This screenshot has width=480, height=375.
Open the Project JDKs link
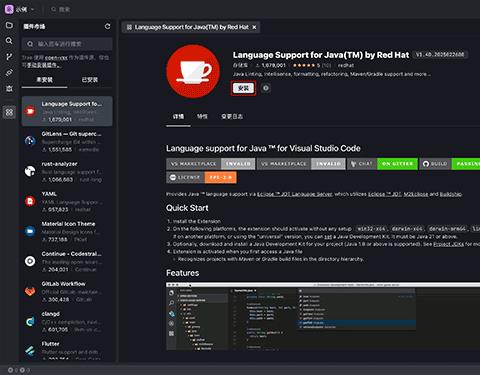click(x=448, y=244)
